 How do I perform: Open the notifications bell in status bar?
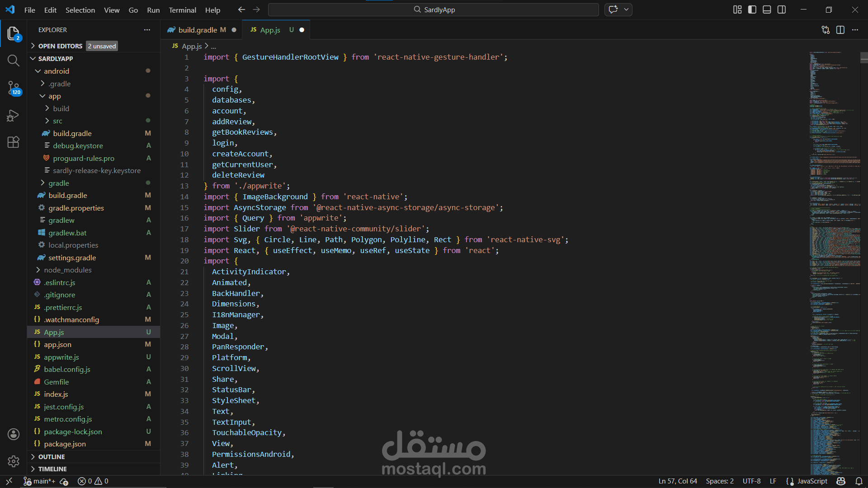[859, 481]
